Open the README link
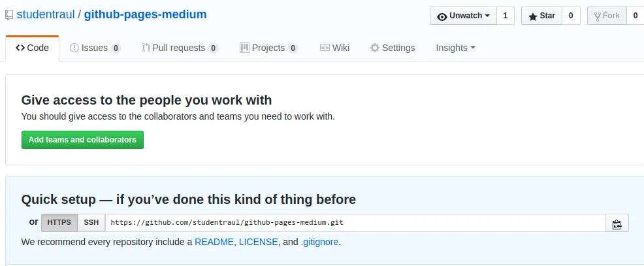Viewport: 644px width, 266px height. pyautogui.click(x=214, y=242)
